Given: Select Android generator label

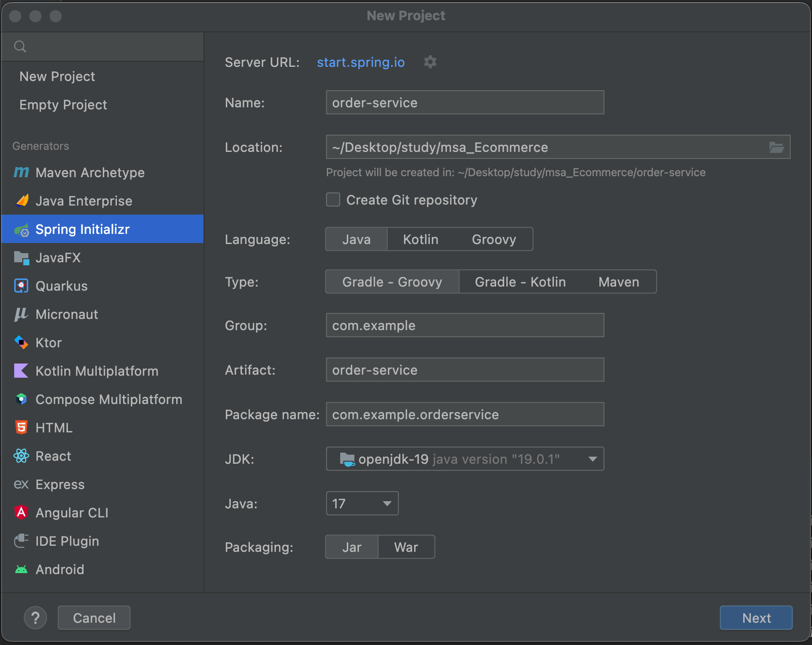Looking at the screenshot, I should click(x=60, y=570).
